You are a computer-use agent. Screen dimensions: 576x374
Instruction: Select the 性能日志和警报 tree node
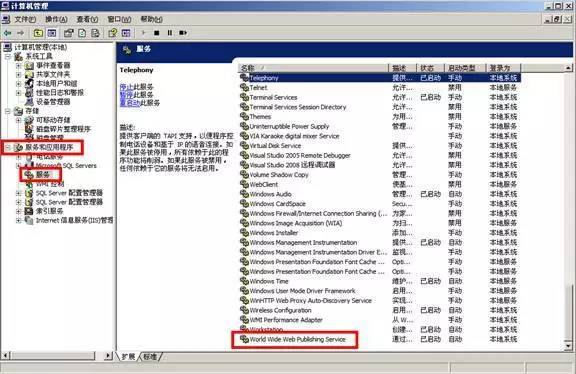point(60,93)
